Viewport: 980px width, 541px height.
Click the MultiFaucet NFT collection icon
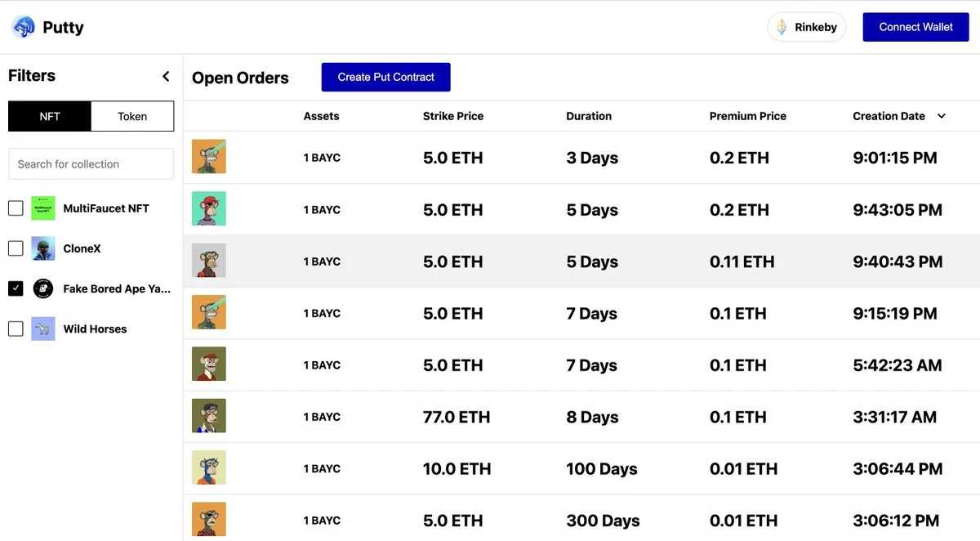43,208
